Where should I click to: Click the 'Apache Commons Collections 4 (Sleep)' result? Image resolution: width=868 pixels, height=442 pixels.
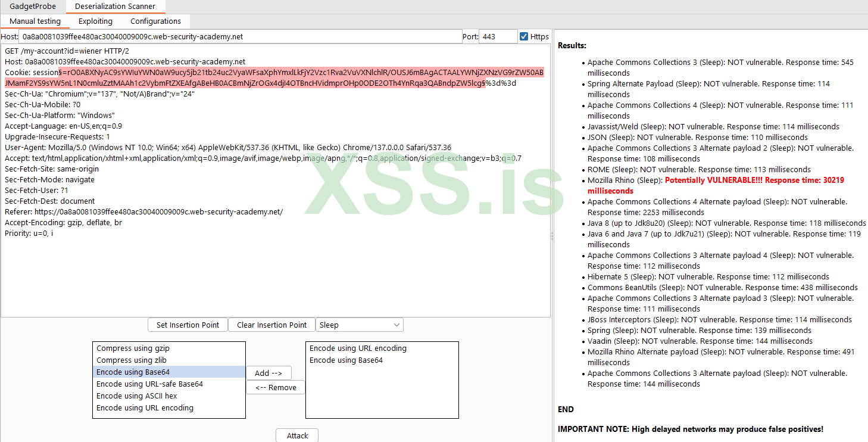click(x=720, y=110)
